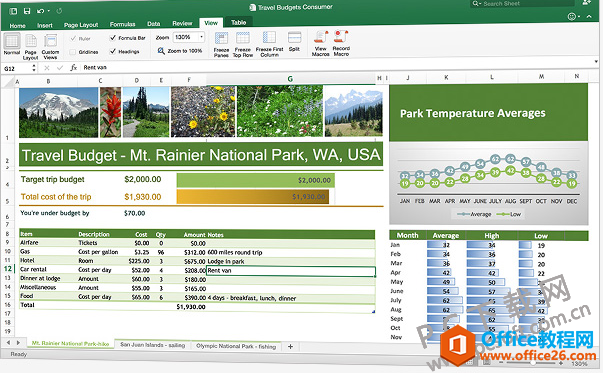
Task: Uncheck the Headings checkbox
Action: [x=113, y=51]
